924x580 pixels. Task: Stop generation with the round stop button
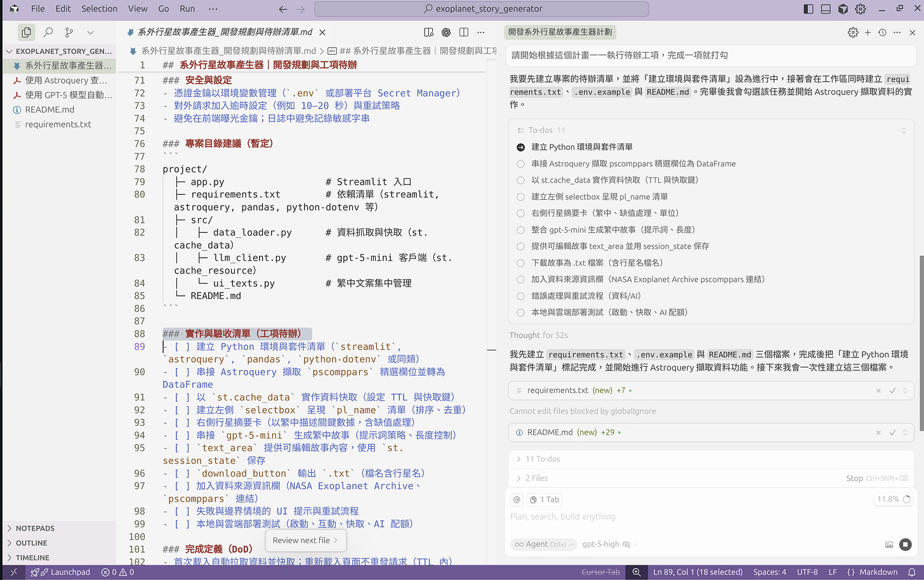point(906,544)
